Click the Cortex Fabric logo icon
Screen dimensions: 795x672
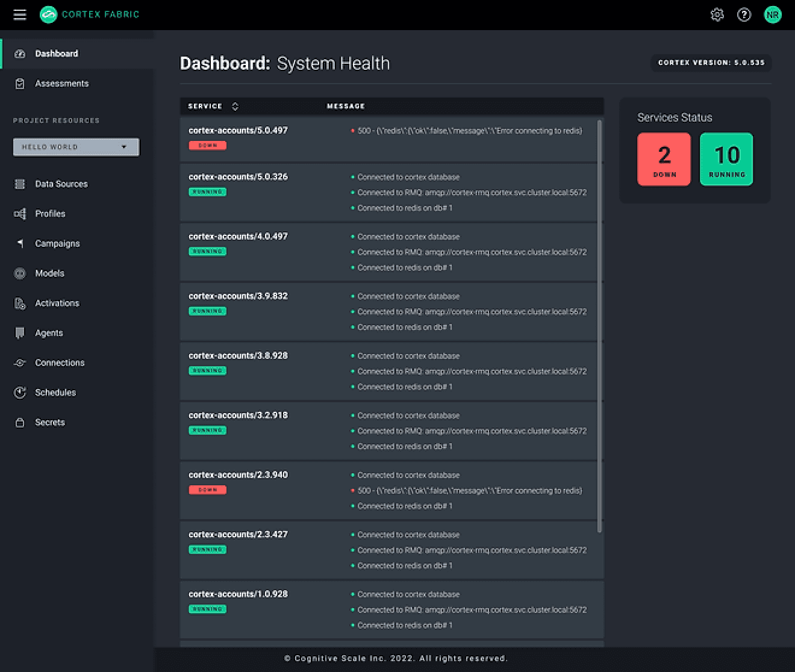click(48, 14)
